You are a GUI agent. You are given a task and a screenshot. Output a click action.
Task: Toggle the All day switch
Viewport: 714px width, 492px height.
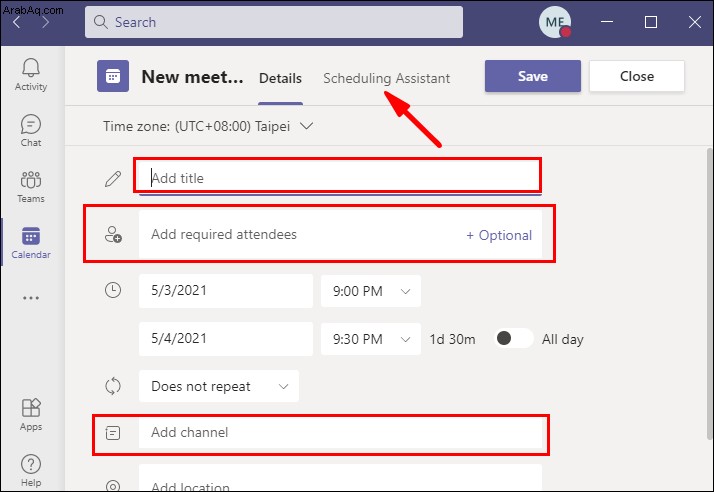[x=514, y=338]
